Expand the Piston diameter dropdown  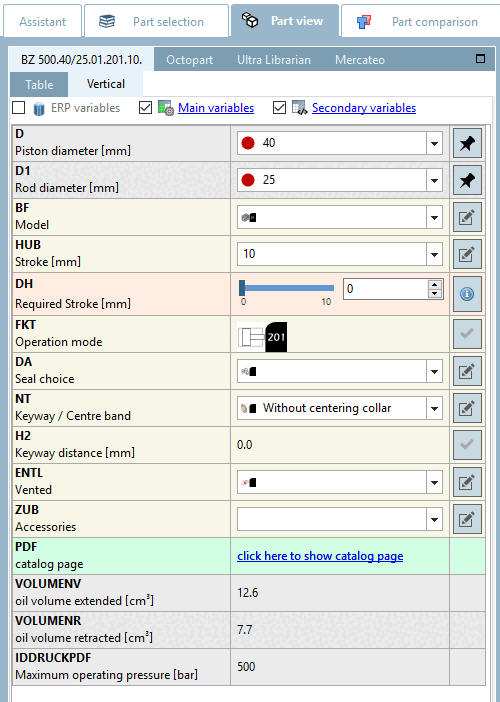(434, 143)
